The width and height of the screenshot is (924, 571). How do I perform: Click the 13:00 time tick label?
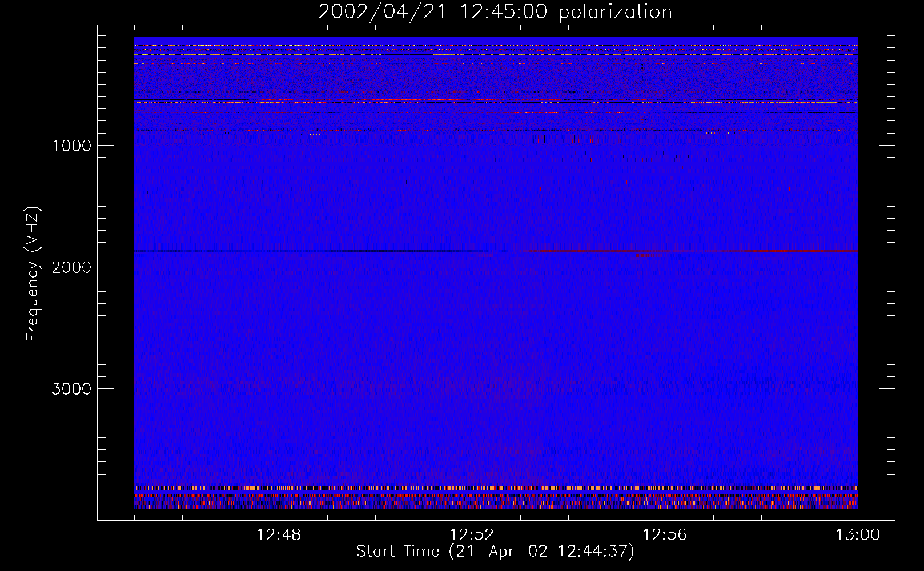(x=858, y=535)
